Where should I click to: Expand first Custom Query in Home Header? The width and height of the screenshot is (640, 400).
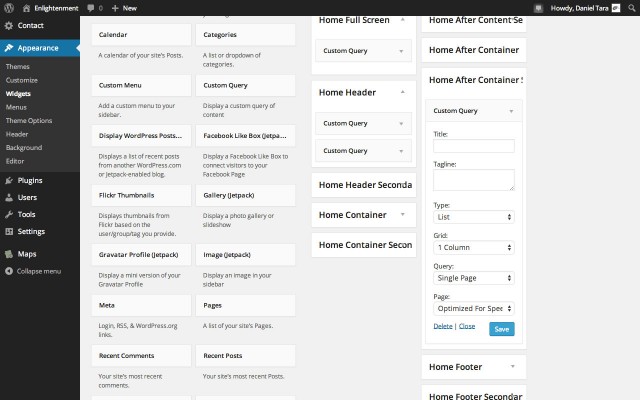(401, 123)
